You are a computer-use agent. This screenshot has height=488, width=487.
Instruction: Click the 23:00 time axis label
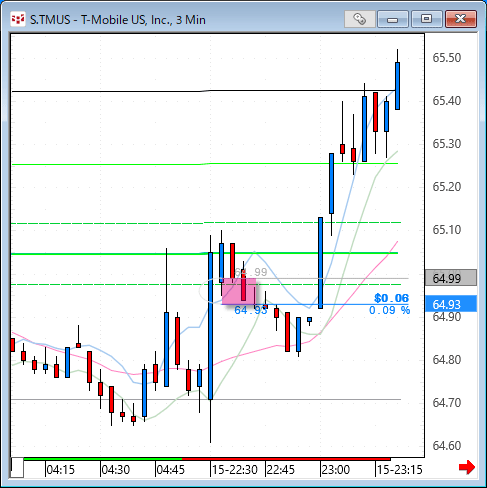(x=336, y=470)
